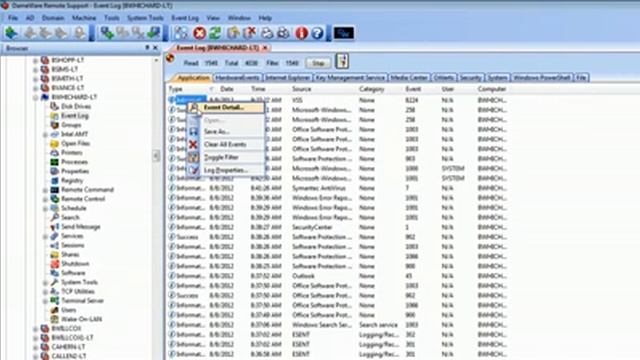Switch to the Security log tab
This screenshot has height=360, width=640.
(470, 78)
